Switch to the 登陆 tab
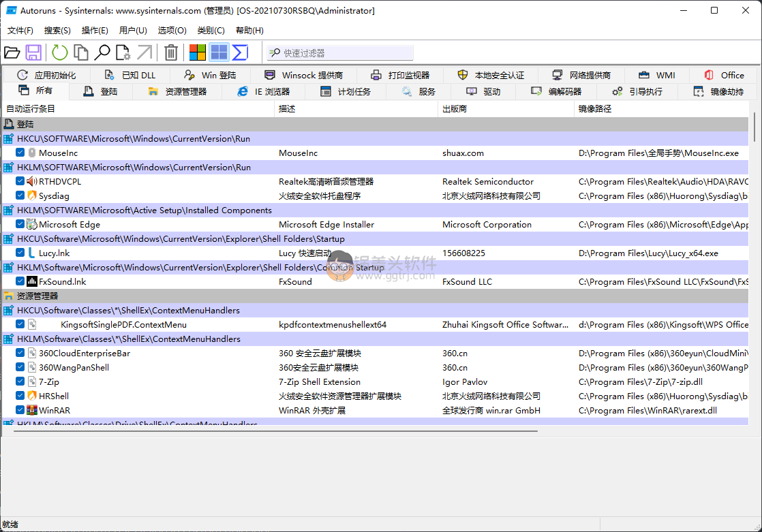The height and width of the screenshot is (532, 762). tap(101, 91)
